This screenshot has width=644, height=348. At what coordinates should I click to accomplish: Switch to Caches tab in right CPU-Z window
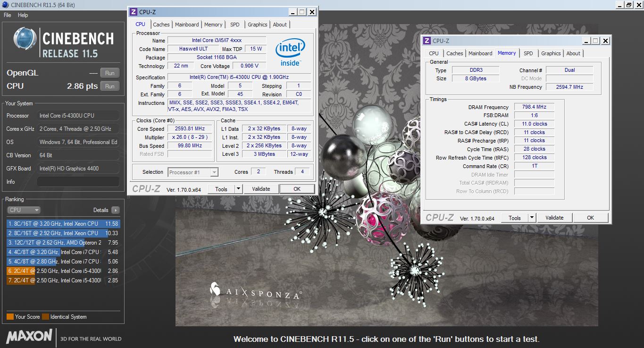tap(455, 53)
